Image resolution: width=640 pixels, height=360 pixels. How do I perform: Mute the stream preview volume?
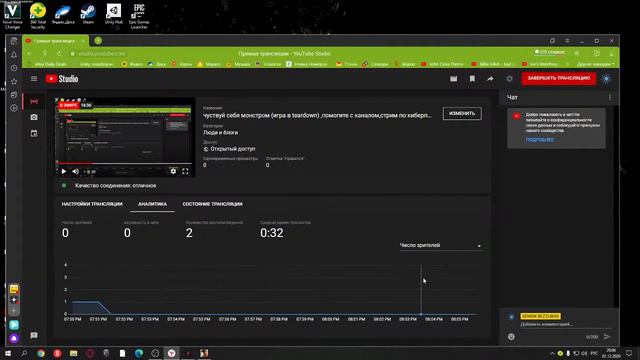click(x=76, y=171)
